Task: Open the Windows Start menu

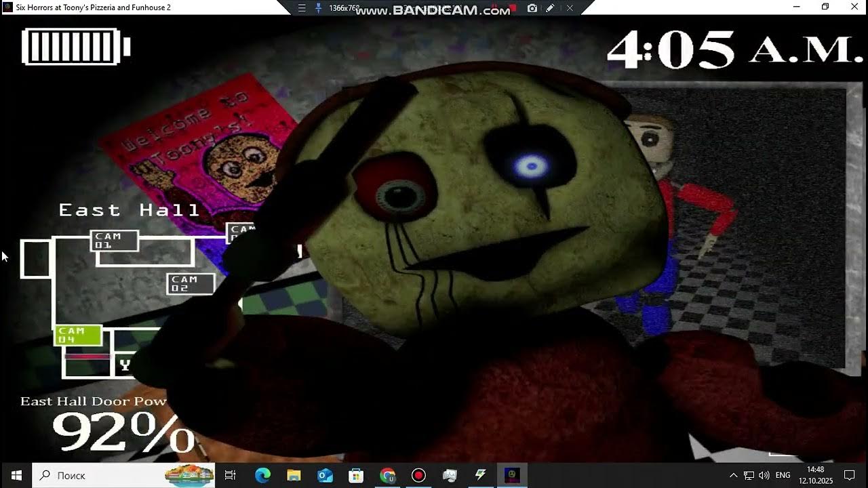Action: (16, 475)
